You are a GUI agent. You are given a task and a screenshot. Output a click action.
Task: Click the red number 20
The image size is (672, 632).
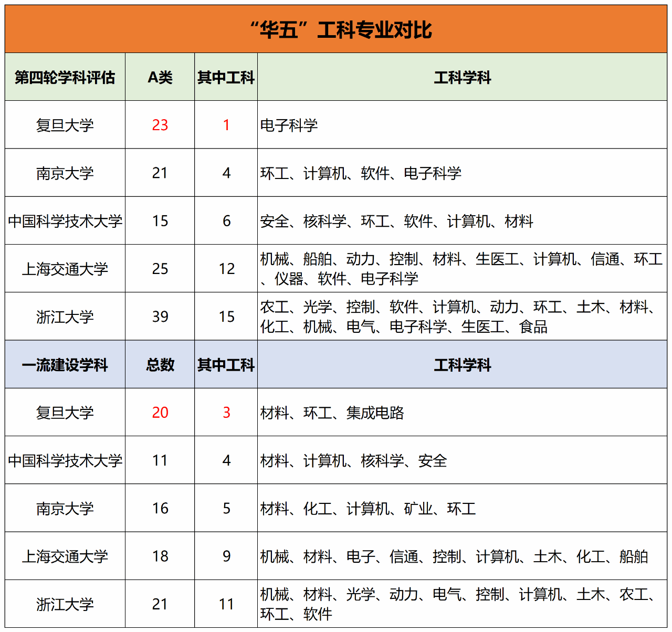click(160, 413)
